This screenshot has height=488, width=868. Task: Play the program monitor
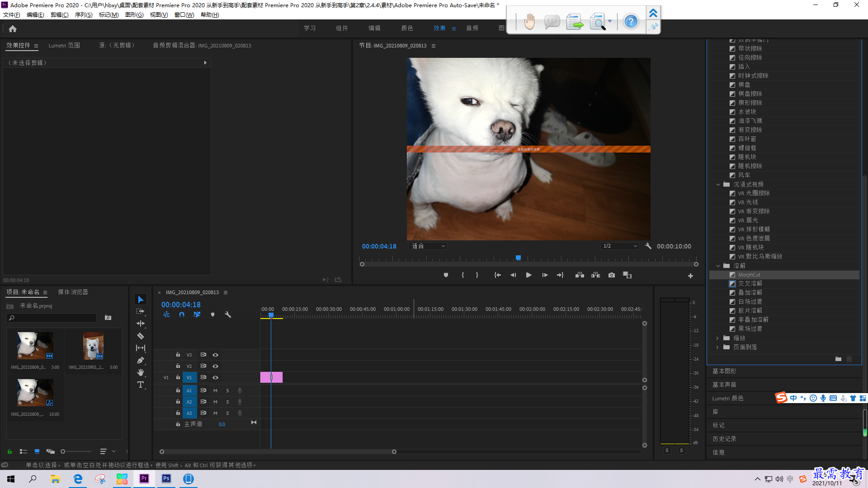point(528,275)
